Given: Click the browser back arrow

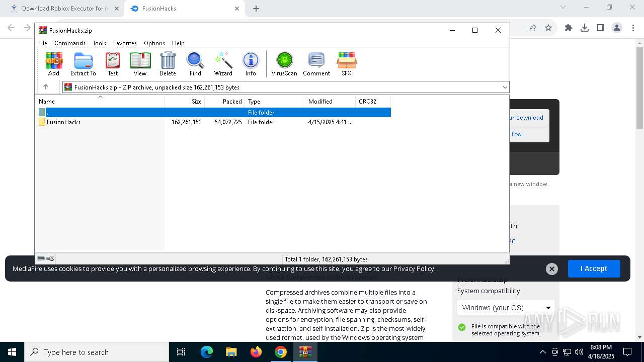Looking at the screenshot, I should tap(11, 28).
